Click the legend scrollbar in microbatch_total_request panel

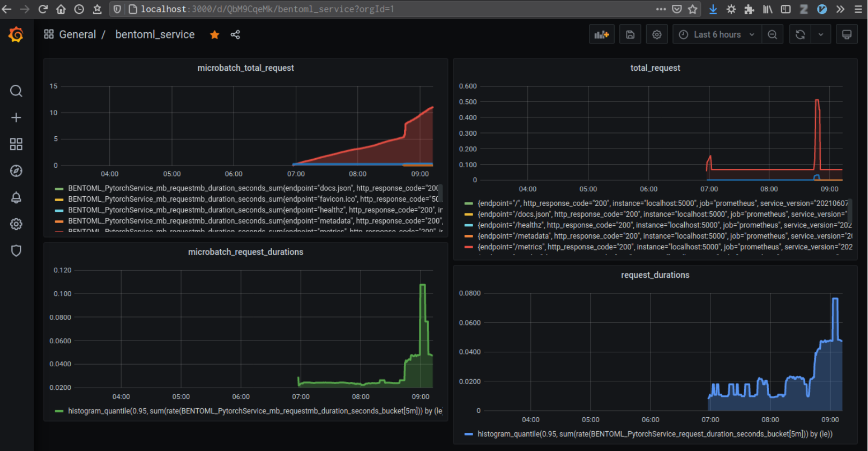click(441, 193)
